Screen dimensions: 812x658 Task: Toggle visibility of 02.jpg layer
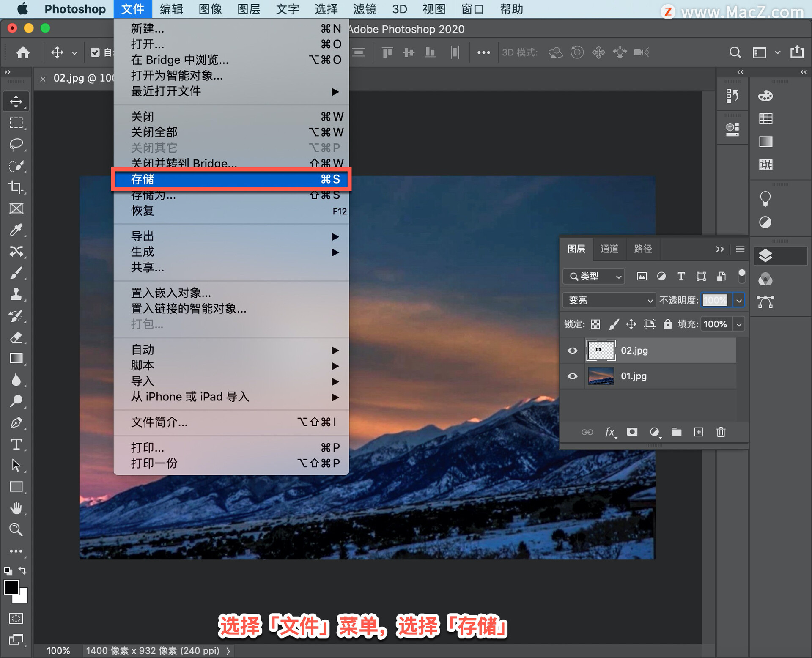pyautogui.click(x=572, y=351)
